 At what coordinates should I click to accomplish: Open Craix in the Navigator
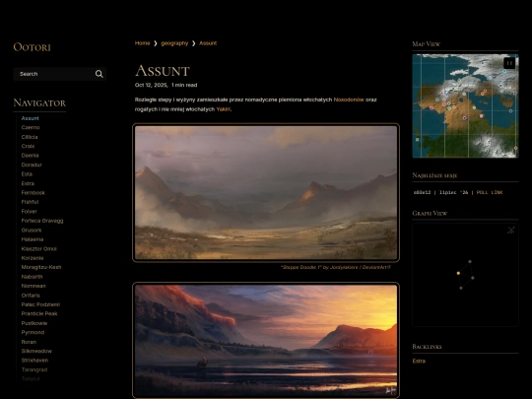tap(28, 146)
